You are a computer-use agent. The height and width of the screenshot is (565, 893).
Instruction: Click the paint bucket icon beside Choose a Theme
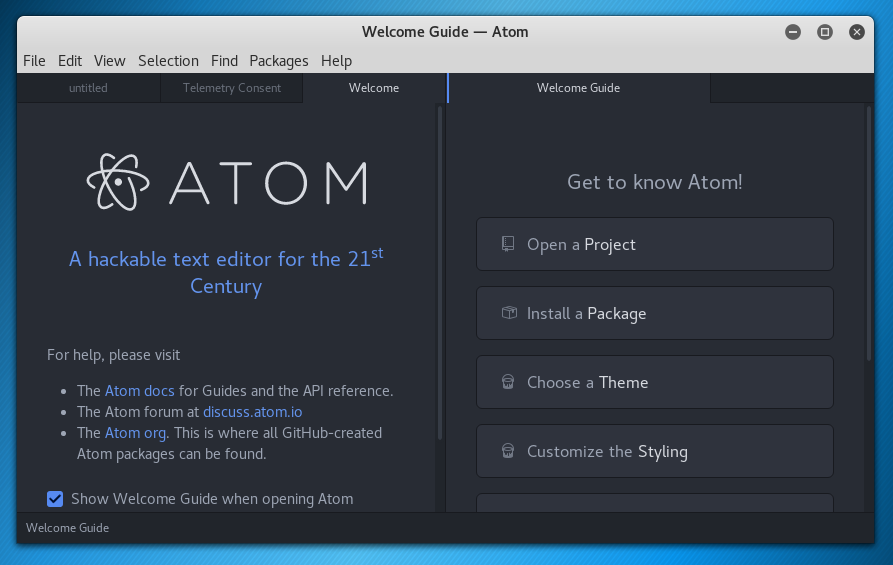[x=507, y=382]
